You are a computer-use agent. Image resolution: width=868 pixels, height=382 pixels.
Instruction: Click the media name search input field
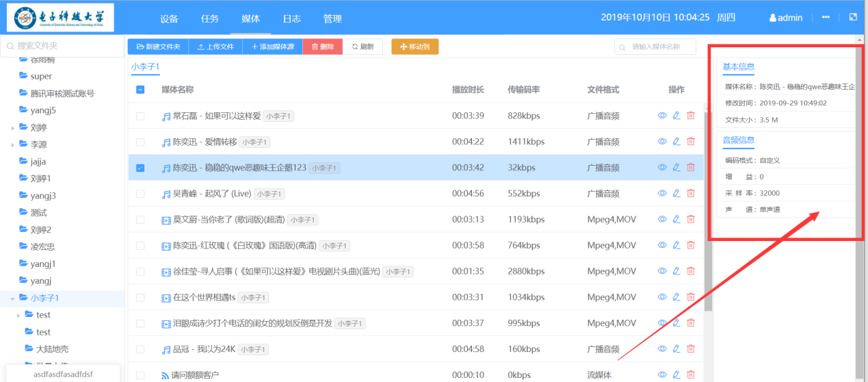click(x=660, y=47)
